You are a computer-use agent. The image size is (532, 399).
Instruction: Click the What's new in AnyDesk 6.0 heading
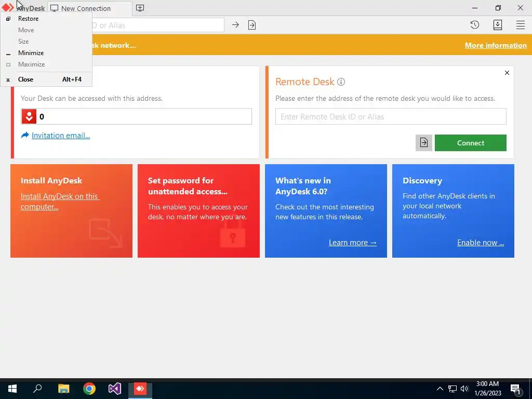coord(303,186)
